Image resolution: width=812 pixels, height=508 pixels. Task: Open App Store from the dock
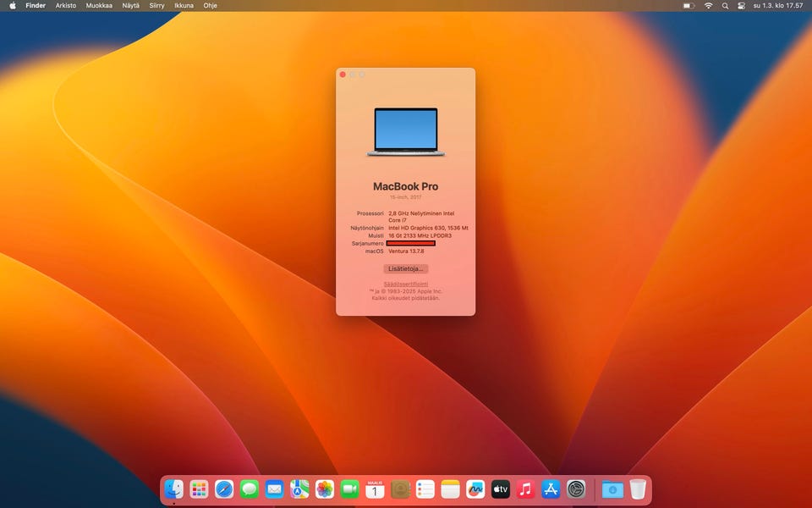551,489
